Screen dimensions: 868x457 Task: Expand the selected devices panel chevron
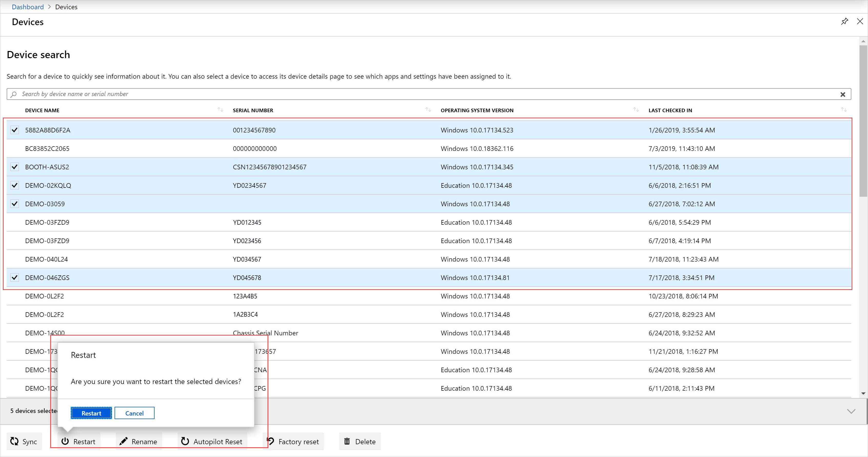click(851, 411)
